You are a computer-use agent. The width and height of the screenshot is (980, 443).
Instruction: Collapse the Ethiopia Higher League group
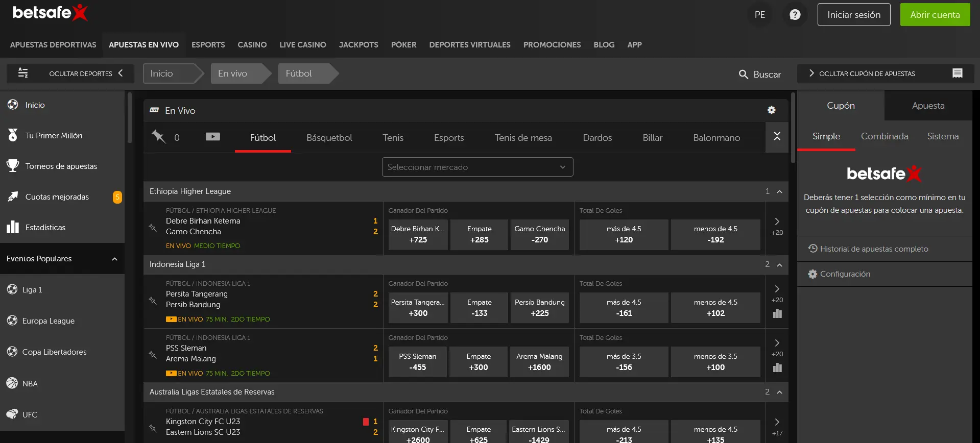tap(779, 191)
